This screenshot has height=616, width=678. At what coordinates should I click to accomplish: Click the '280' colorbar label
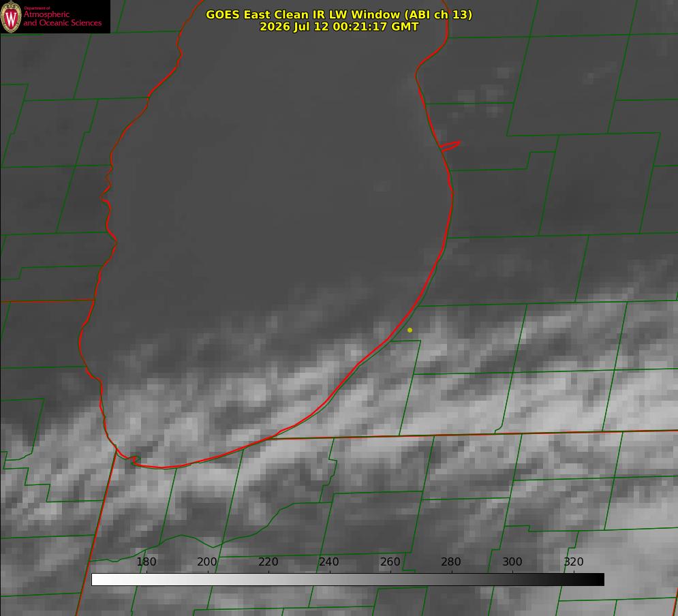click(451, 561)
